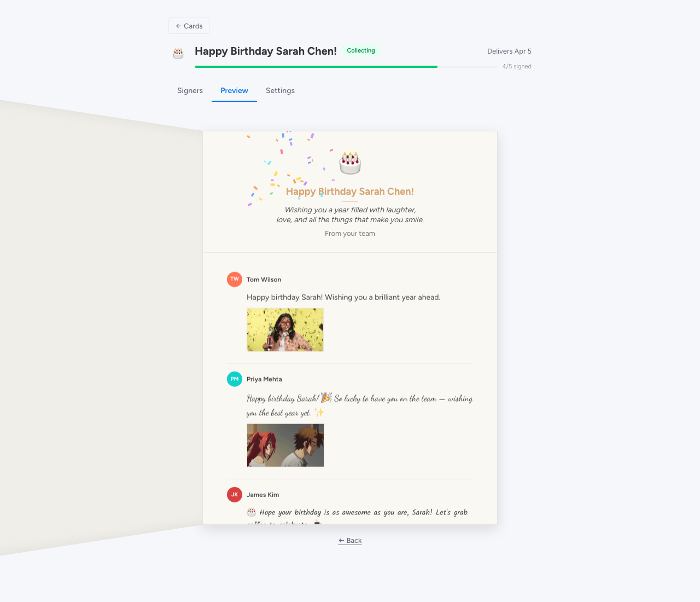Click the 'Delivers Apr 5' date text
Screen dimensions: 700x602
click(509, 51)
